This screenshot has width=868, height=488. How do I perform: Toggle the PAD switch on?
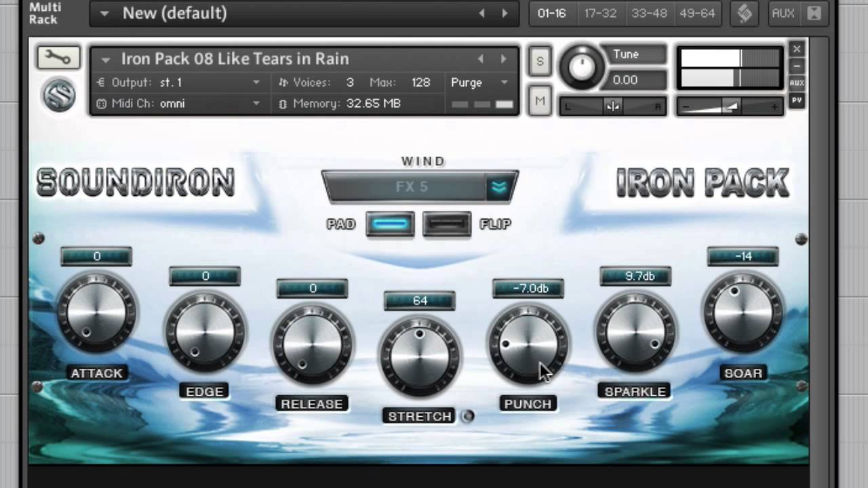[x=390, y=224]
